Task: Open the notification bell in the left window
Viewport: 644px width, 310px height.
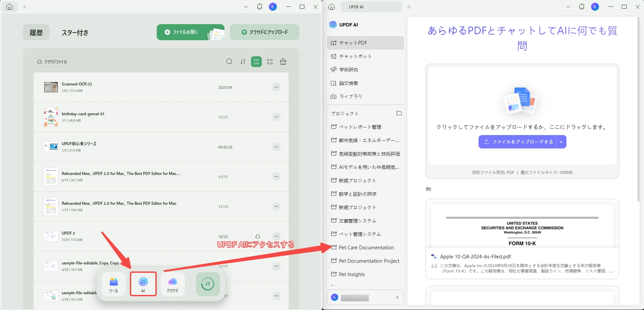Action: (259, 6)
